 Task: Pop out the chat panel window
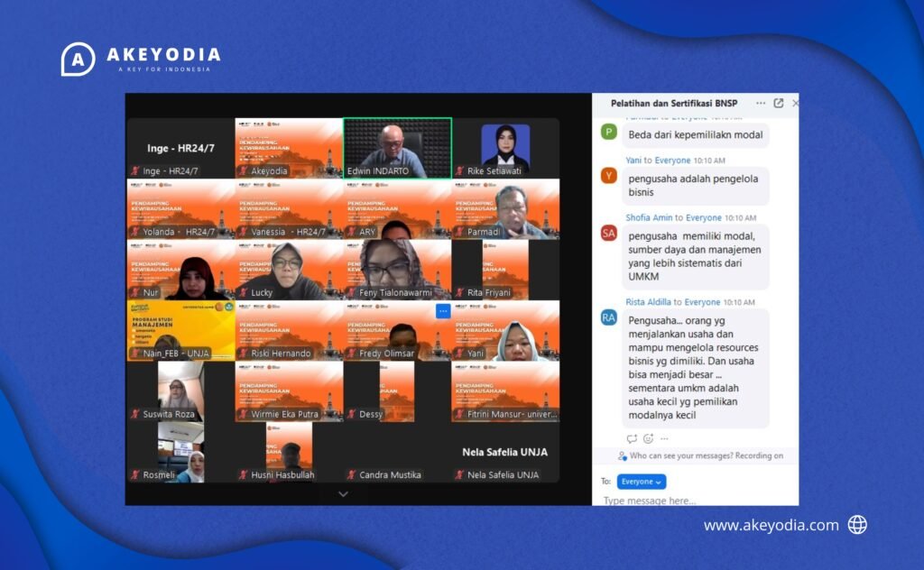coord(779,103)
